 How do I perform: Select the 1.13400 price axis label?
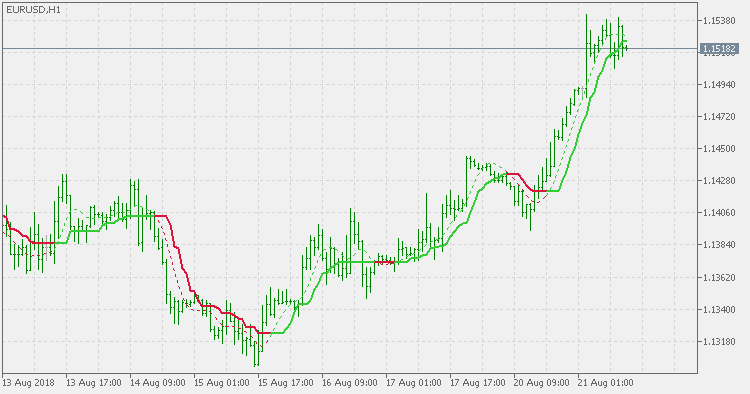[x=719, y=309]
